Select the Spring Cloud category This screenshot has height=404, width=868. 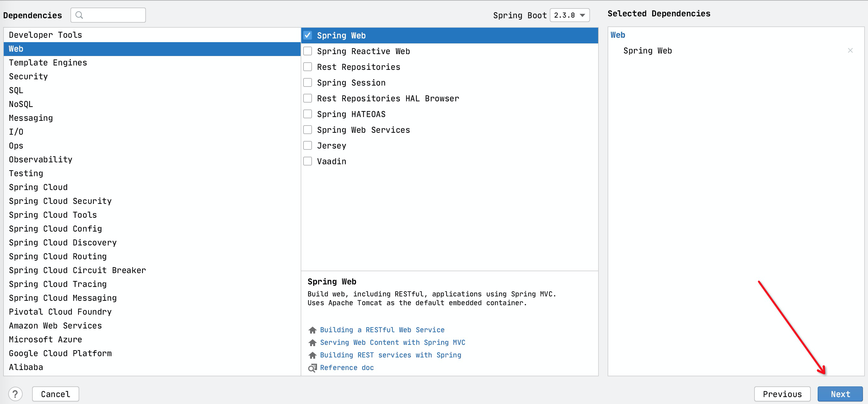152,187
